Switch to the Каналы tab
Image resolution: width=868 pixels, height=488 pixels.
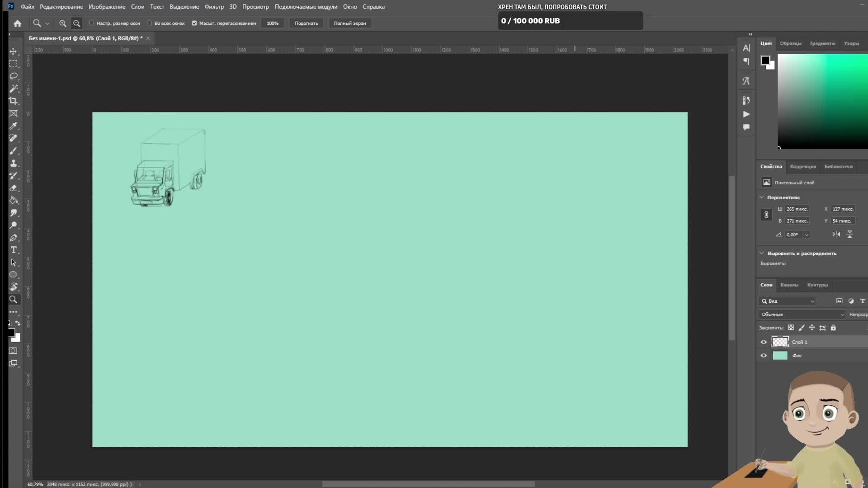tap(789, 285)
